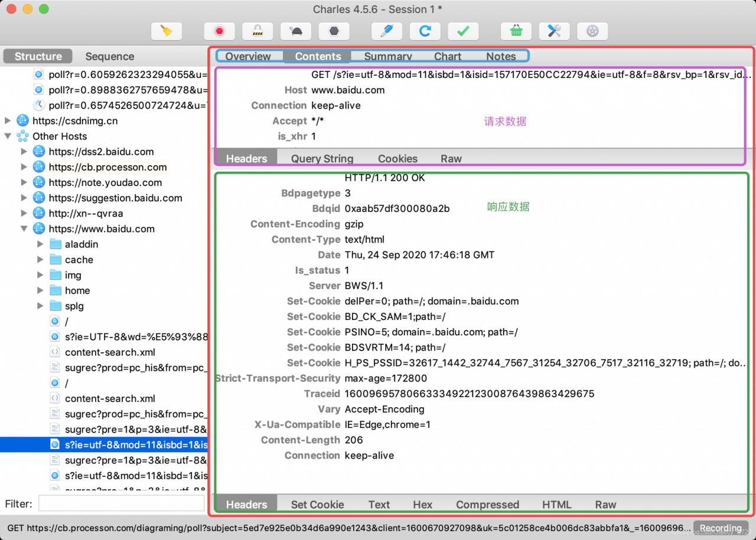Screen dimensions: 756x540
Task: Open the Settings gear icon
Action: 592,31
